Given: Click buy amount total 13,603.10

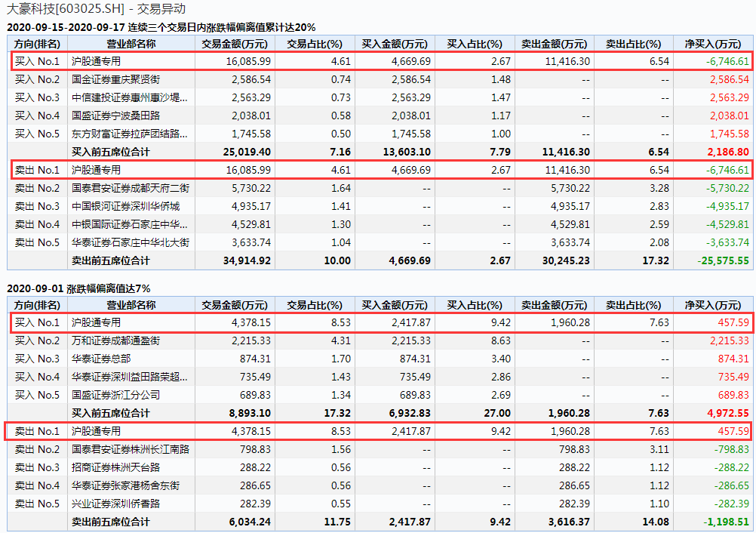Looking at the screenshot, I should tap(407, 152).
